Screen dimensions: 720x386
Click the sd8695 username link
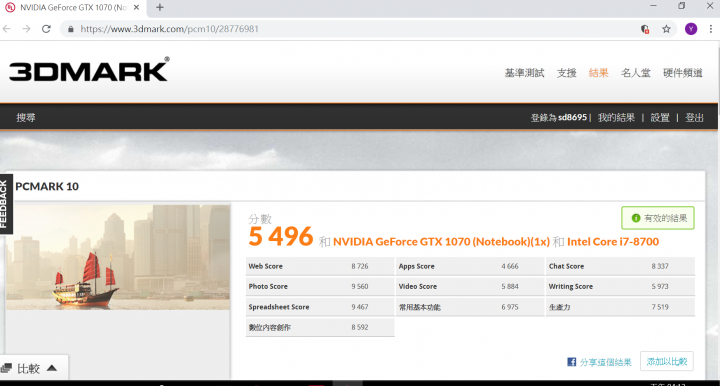coord(573,117)
